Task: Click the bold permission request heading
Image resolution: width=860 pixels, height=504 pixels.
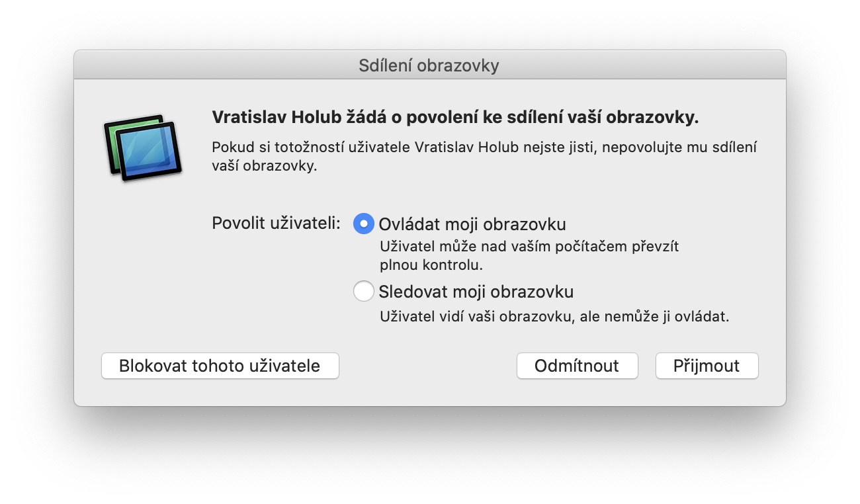Action: (455, 118)
